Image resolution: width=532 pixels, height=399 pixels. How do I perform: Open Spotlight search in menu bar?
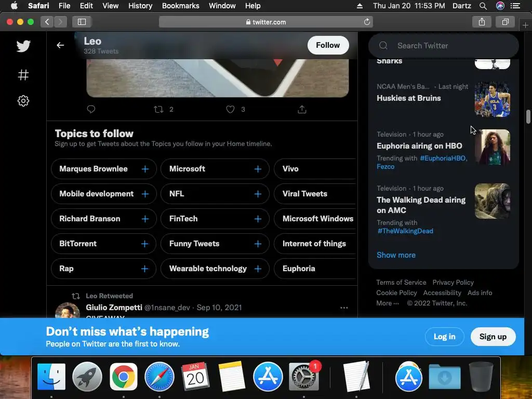(483, 6)
